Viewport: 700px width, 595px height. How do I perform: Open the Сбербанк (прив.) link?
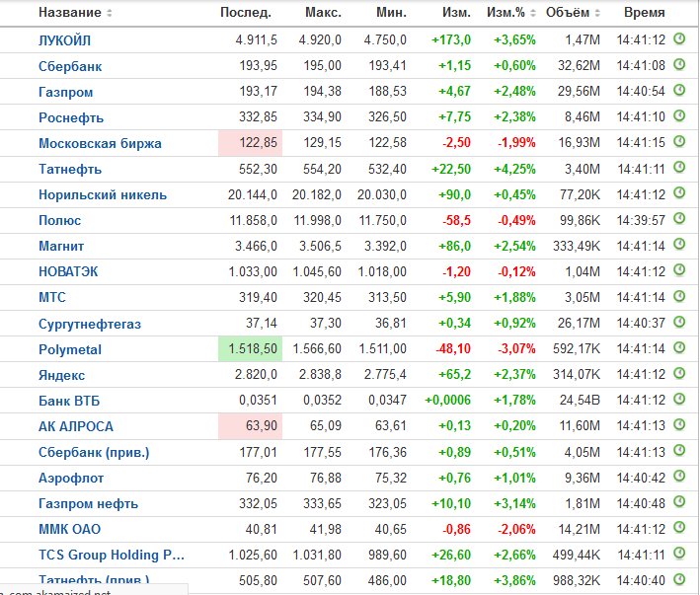click(94, 453)
